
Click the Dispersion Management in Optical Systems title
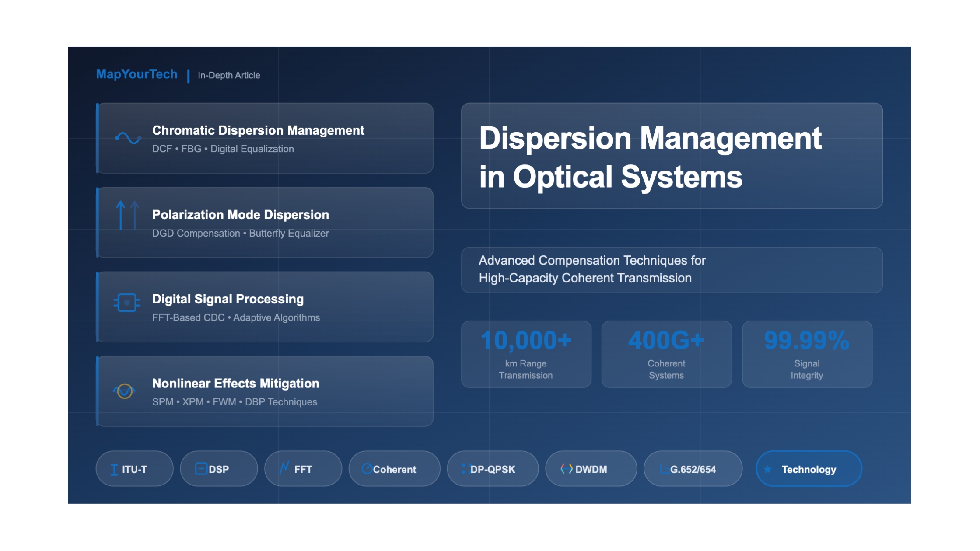click(650, 157)
